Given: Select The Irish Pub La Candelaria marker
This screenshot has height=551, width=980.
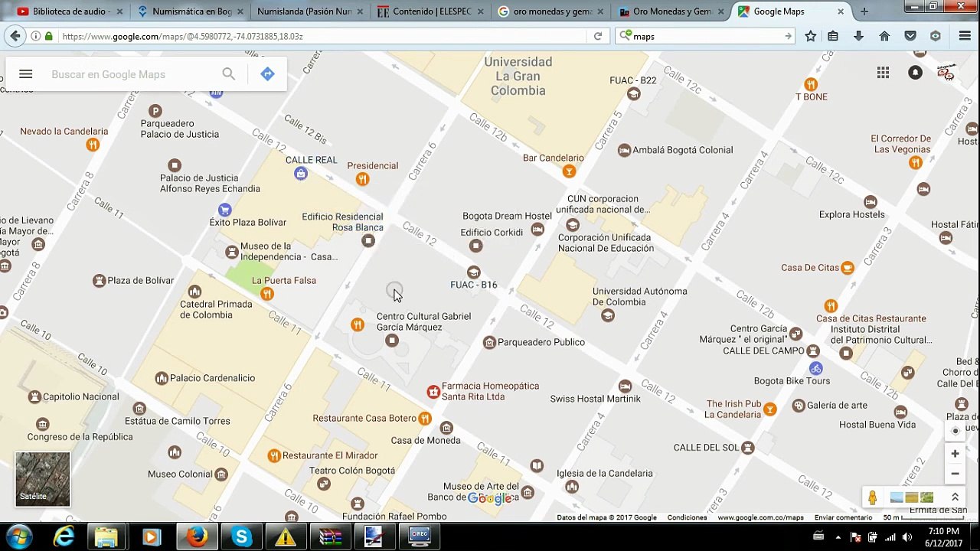Looking at the screenshot, I should coord(769,409).
